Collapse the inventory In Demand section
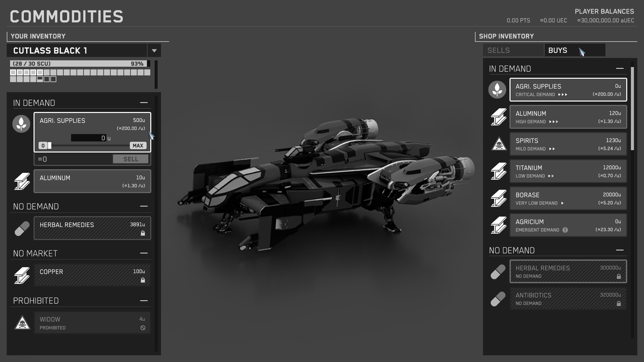 tap(144, 103)
